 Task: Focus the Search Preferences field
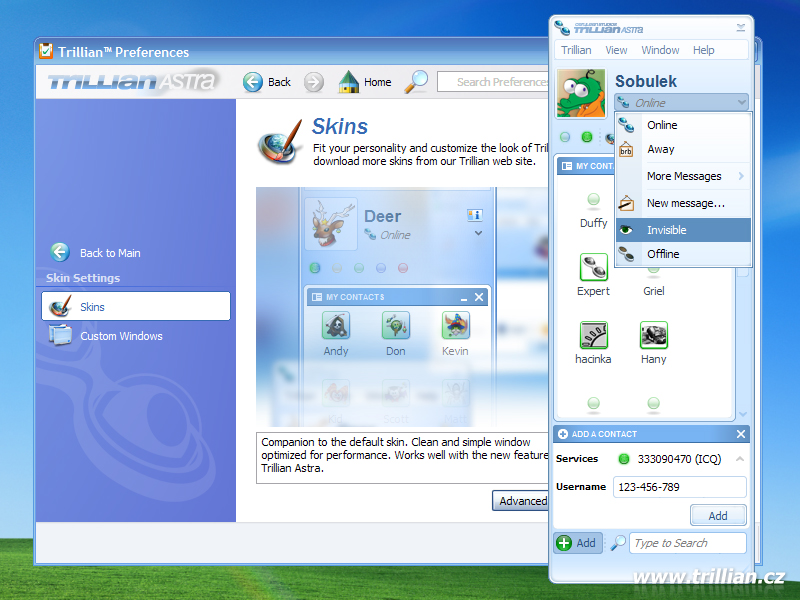[x=493, y=82]
